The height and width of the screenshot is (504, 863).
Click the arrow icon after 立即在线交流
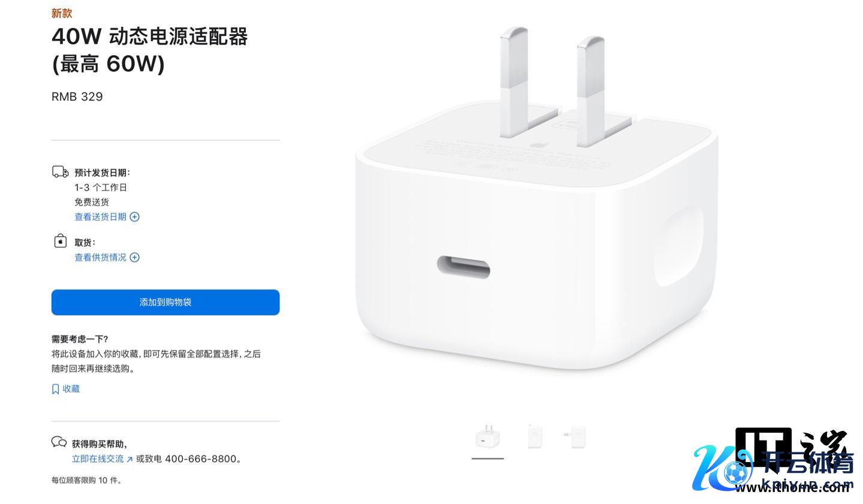coord(129,460)
